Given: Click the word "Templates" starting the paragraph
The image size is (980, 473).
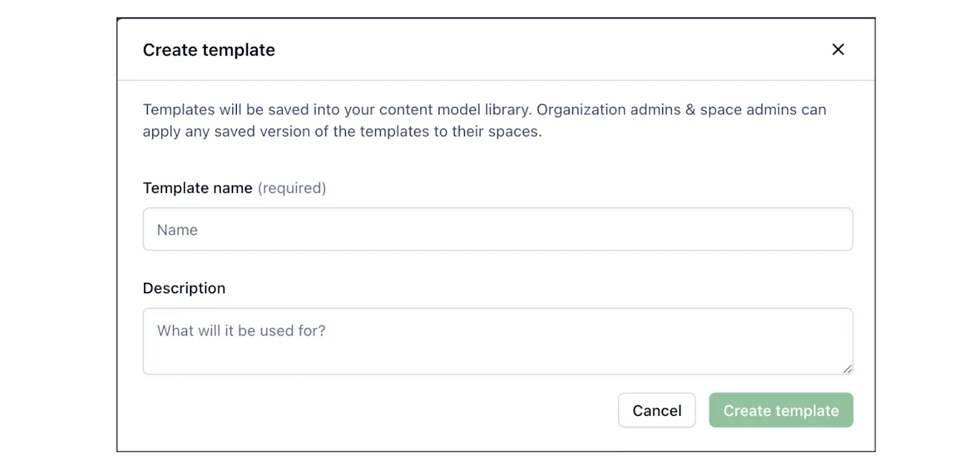Looking at the screenshot, I should tap(178, 110).
